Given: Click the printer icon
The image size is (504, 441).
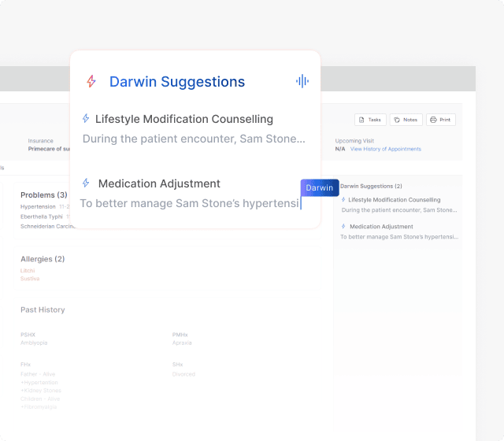Looking at the screenshot, I should pyautogui.click(x=433, y=120).
